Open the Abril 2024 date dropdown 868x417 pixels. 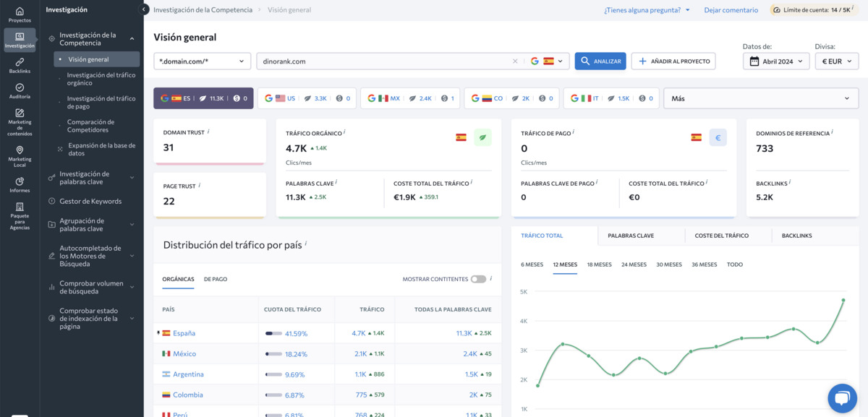[x=776, y=61]
